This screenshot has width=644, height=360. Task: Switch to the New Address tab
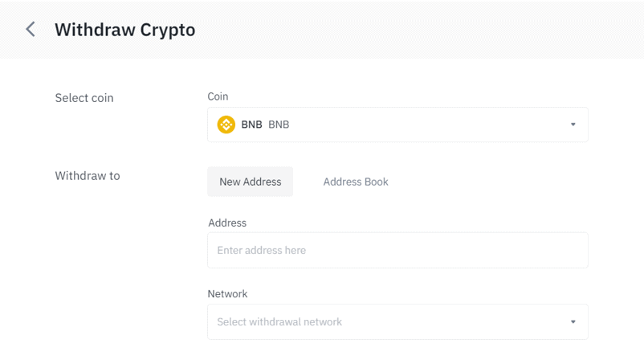(x=250, y=182)
